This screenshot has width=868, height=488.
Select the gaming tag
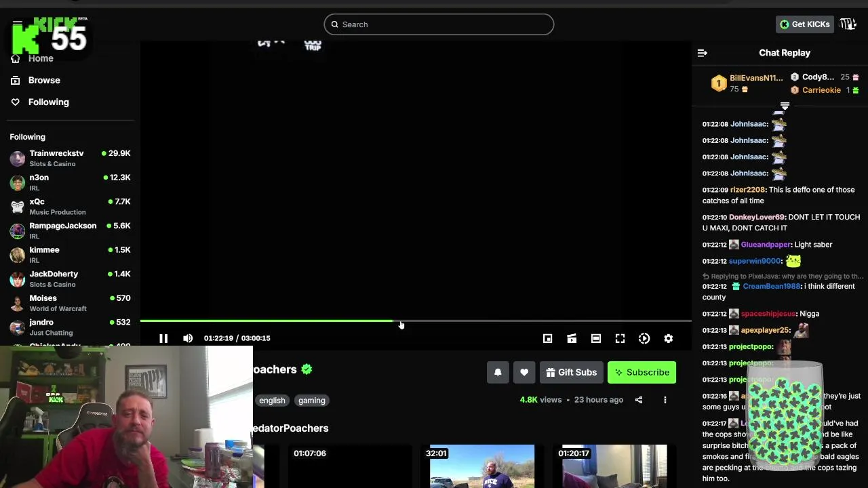click(312, 401)
